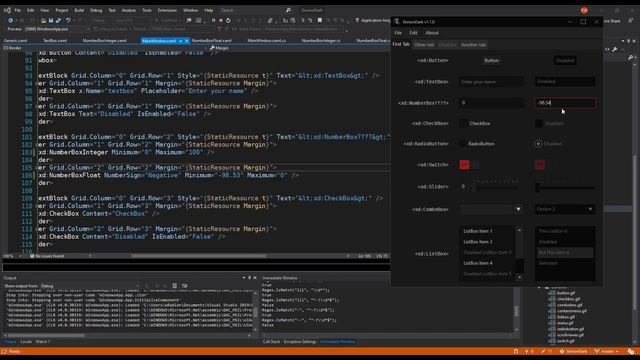Toggle word wrap icon in the Output panel
Viewport: 640px width, 360px height.
click(x=184, y=286)
